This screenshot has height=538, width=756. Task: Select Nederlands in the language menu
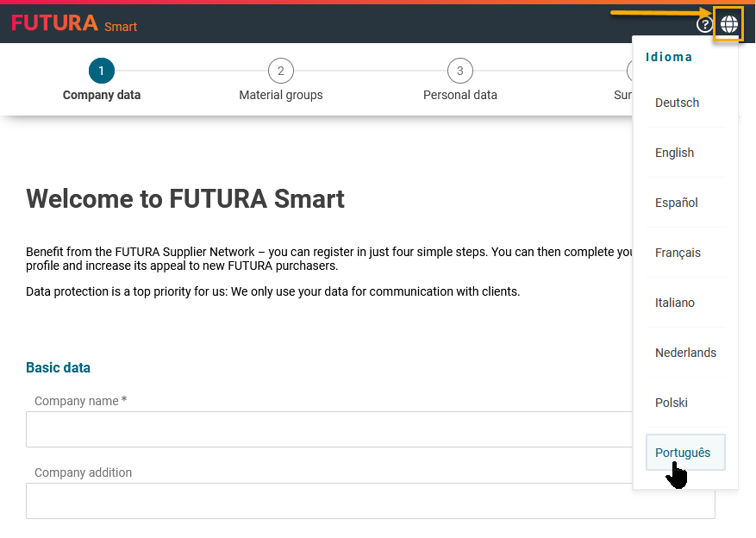685,353
